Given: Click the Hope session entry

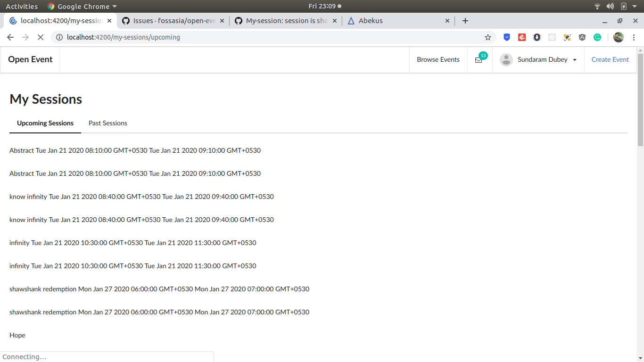Looking at the screenshot, I should 17,335.
